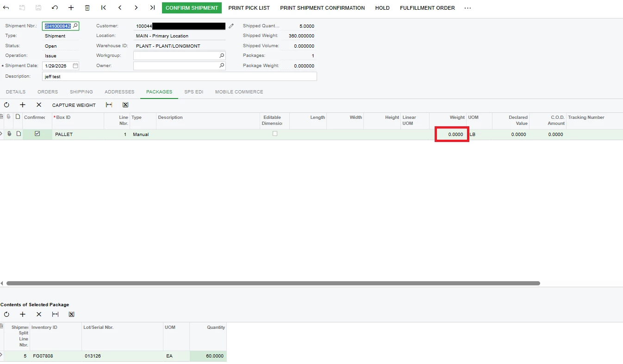
Task: Refresh the Contents of Selected Package grid
Action: 6,314
